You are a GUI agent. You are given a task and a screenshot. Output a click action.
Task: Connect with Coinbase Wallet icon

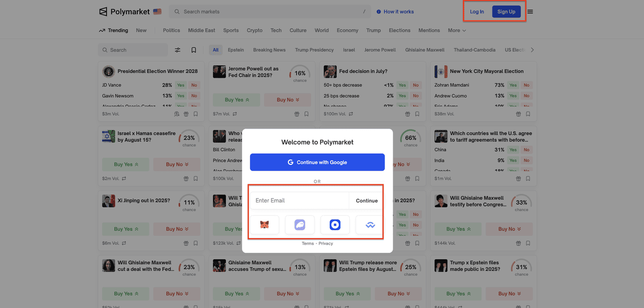pyautogui.click(x=335, y=225)
